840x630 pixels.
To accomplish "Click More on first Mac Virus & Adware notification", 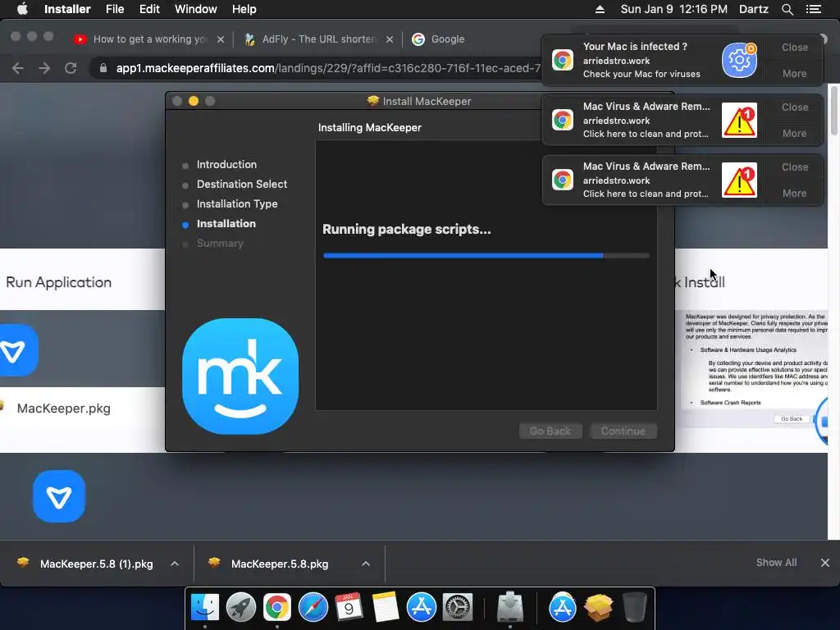I will (794, 134).
